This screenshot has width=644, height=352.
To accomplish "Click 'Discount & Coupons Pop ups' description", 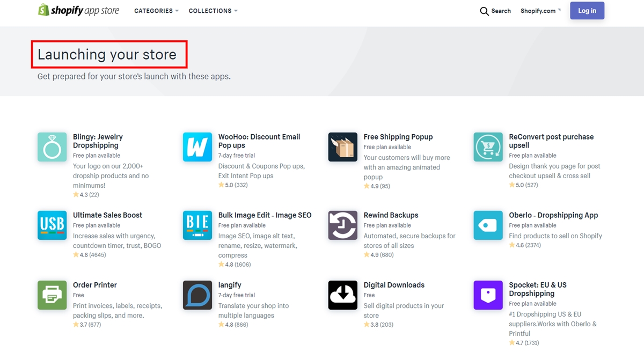I will [x=261, y=171].
